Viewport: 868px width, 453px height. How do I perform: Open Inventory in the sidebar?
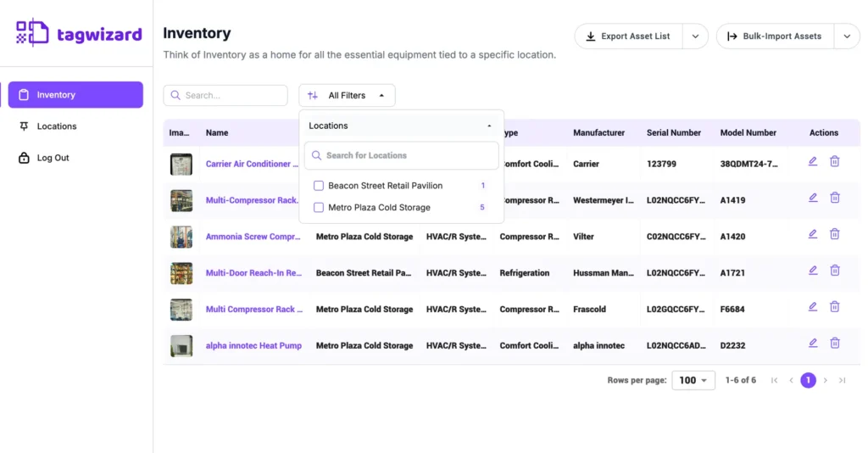coord(75,95)
